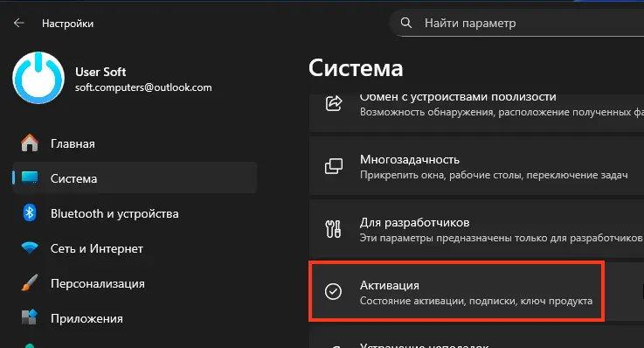
Task: Open the Персонализация section
Action: [135, 283]
